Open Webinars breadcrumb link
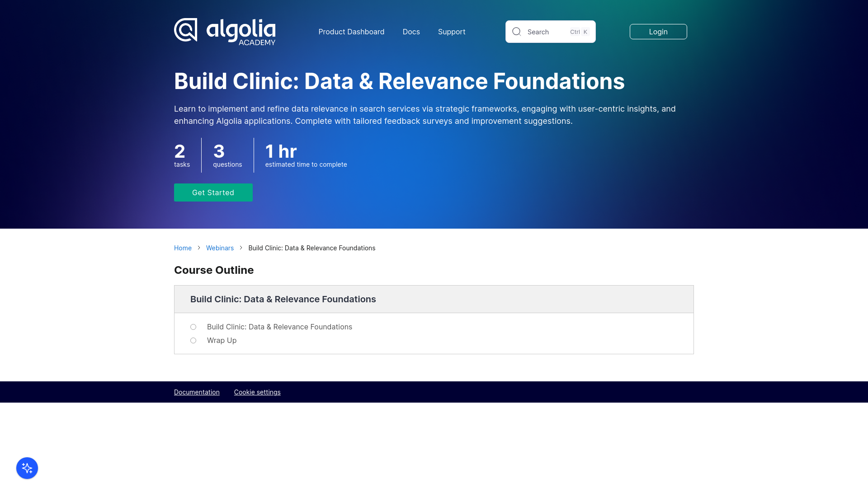 point(220,248)
